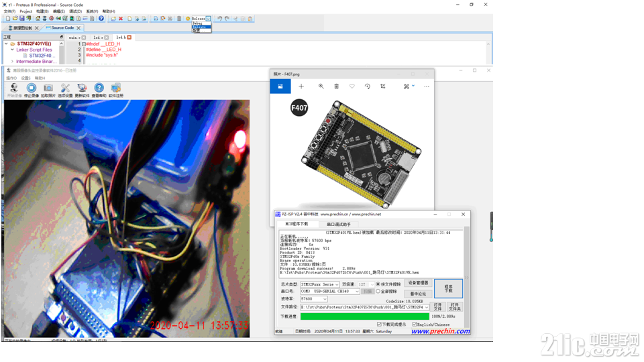Open the www.prechin.com link
644x362 pixels.
(441, 331)
